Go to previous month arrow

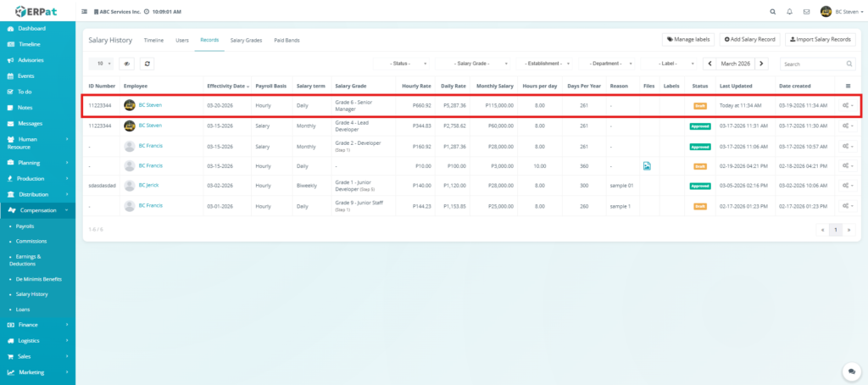click(709, 64)
